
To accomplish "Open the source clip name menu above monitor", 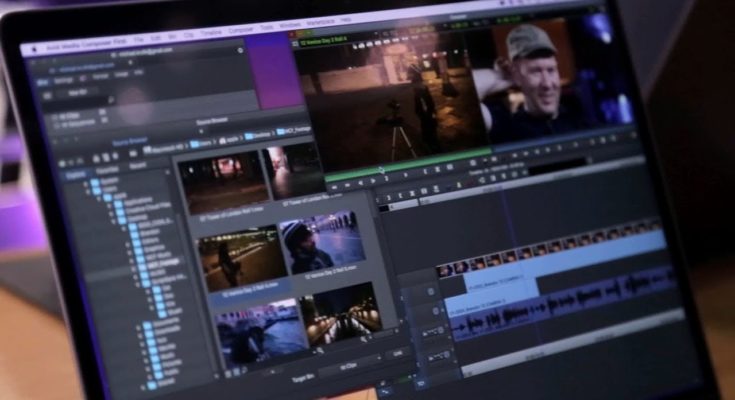I will tap(323, 39).
